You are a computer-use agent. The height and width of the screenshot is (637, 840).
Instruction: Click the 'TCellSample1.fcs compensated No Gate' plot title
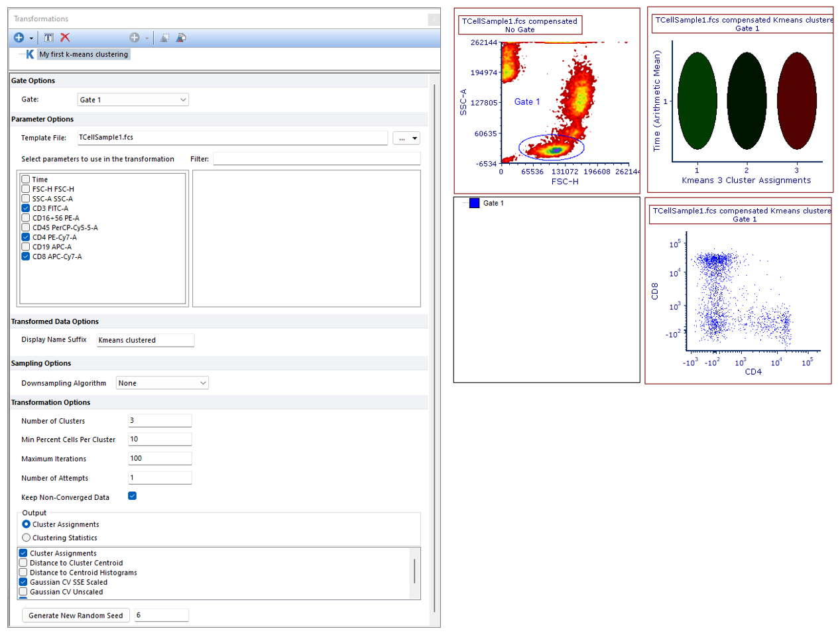tap(520, 25)
